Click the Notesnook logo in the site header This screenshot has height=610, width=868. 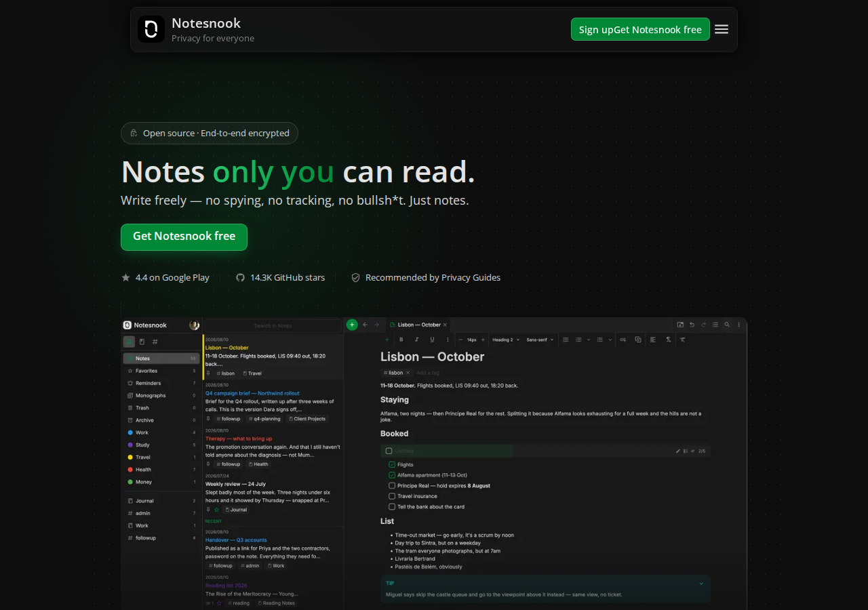coord(151,29)
